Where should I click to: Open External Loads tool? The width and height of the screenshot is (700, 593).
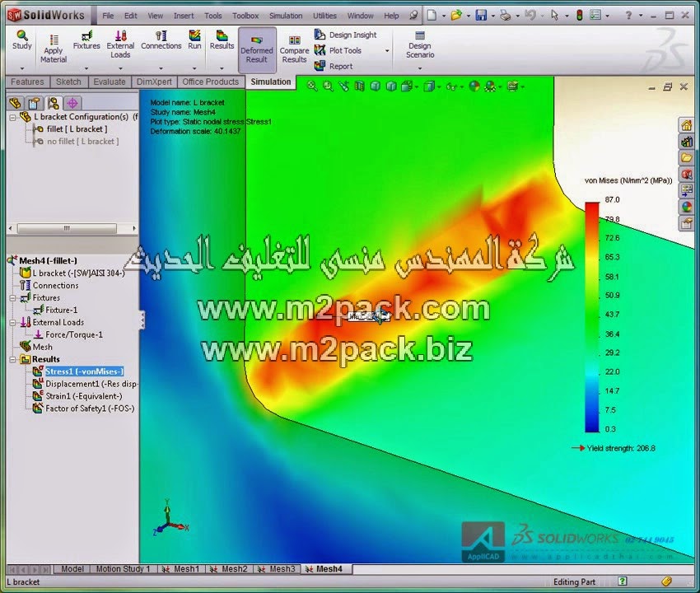(x=120, y=44)
